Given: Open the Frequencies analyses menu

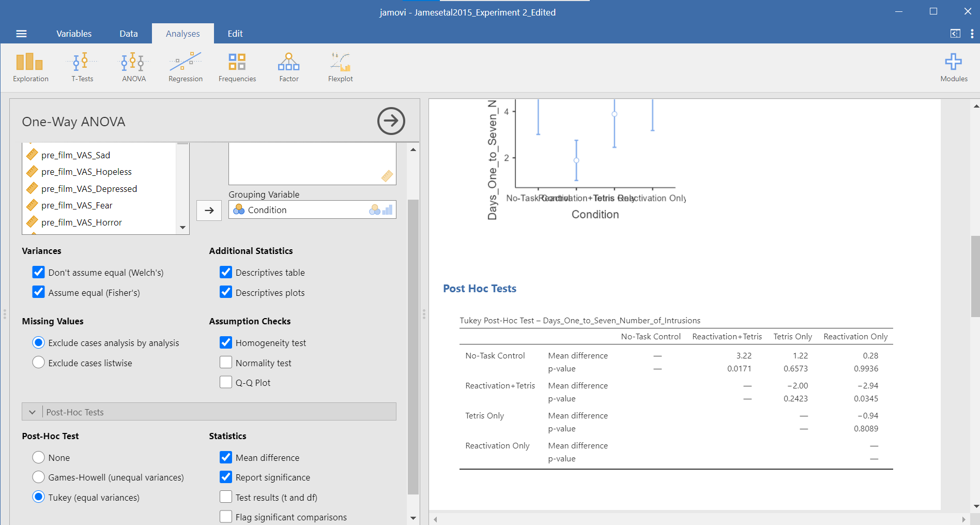Looking at the screenshot, I should pyautogui.click(x=237, y=67).
